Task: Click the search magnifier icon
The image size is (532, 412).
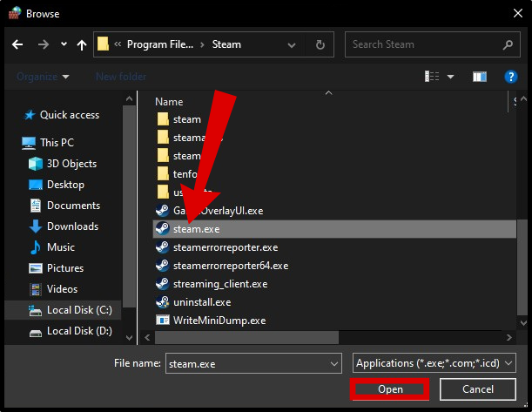Action: click(508, 44)
